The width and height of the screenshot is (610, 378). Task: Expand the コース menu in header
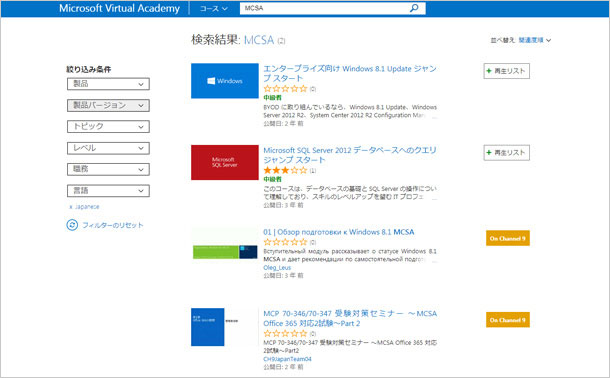(214, 8)
